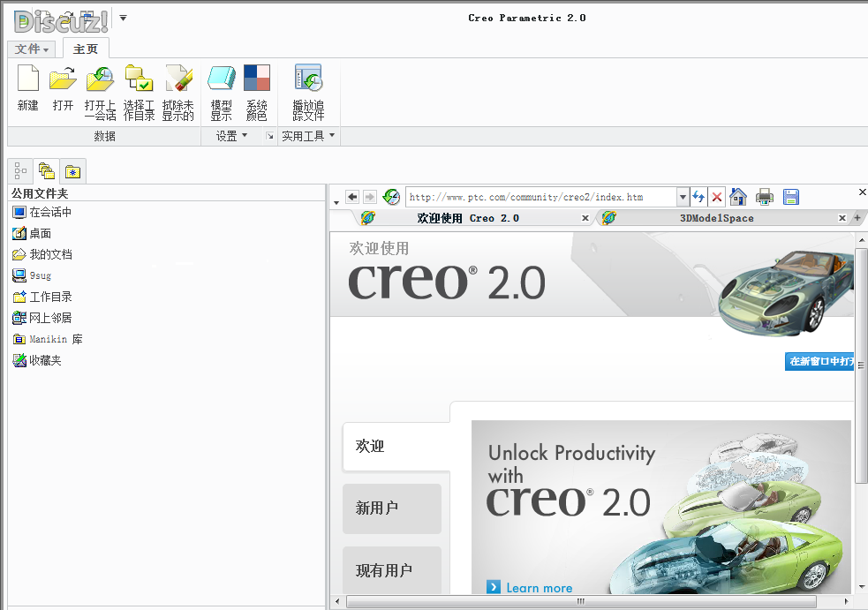Click the vertical scrollbar of the browser
This screenshot has width=868, height=610.
pyautogui.click(x=861, y=365)
